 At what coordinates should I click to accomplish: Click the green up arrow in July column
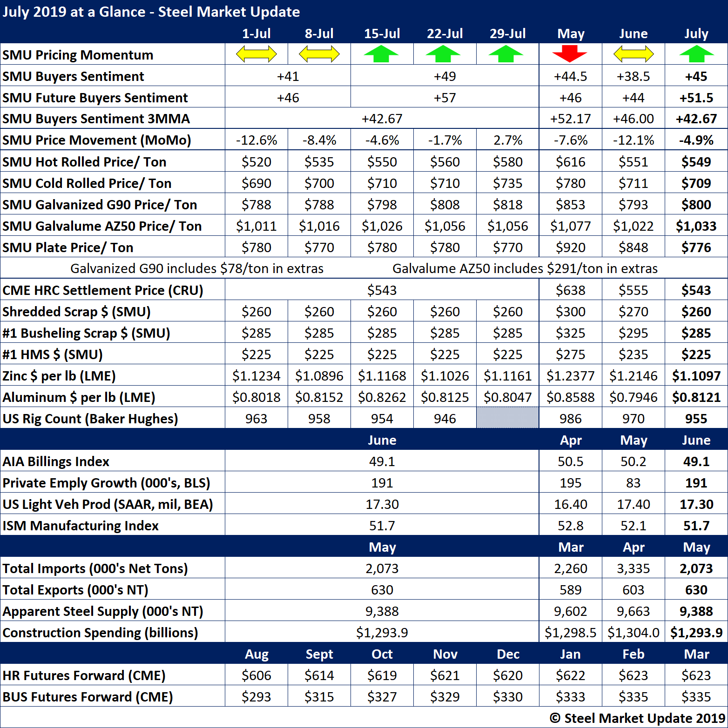[x=696, y=54]
